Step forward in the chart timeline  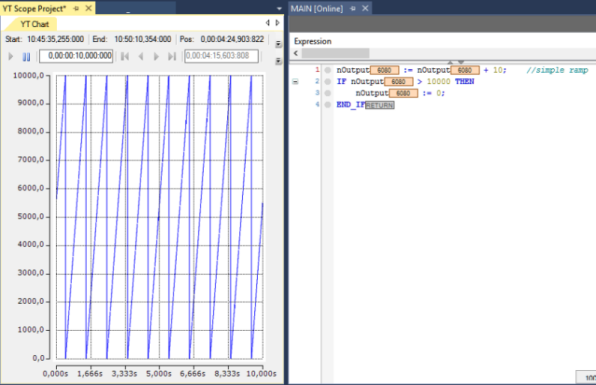(156, 57)
